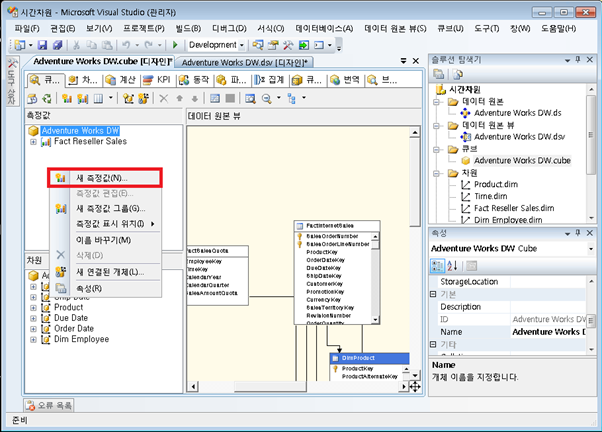Viewport: 602px width, 432px height.
Task: Click the diagram vertical scrollbar up arrow
Action: coord(415,133)
